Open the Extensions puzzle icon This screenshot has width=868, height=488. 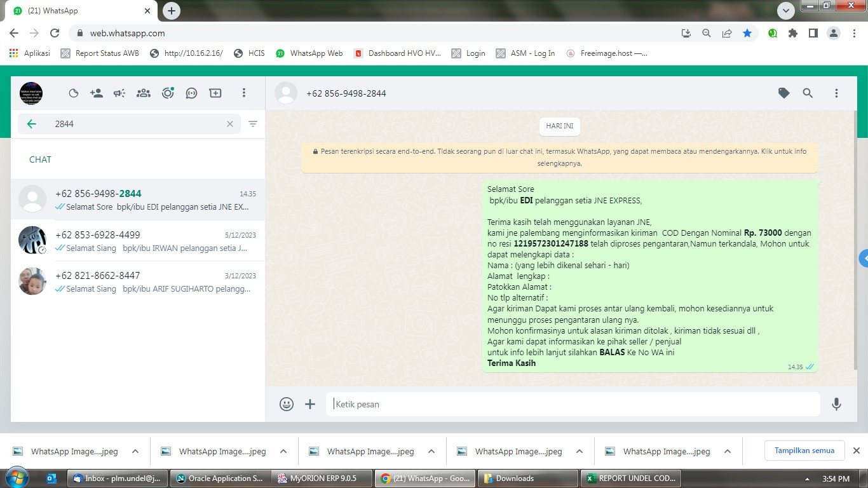[792, 33]
